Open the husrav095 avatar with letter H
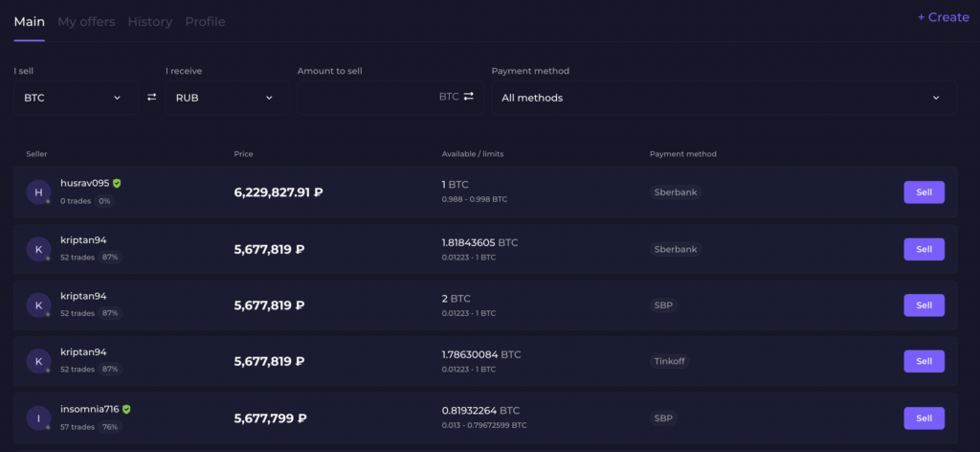Image resolution: width=980 pixels, height=452 pixels. (x=38, y=192)
